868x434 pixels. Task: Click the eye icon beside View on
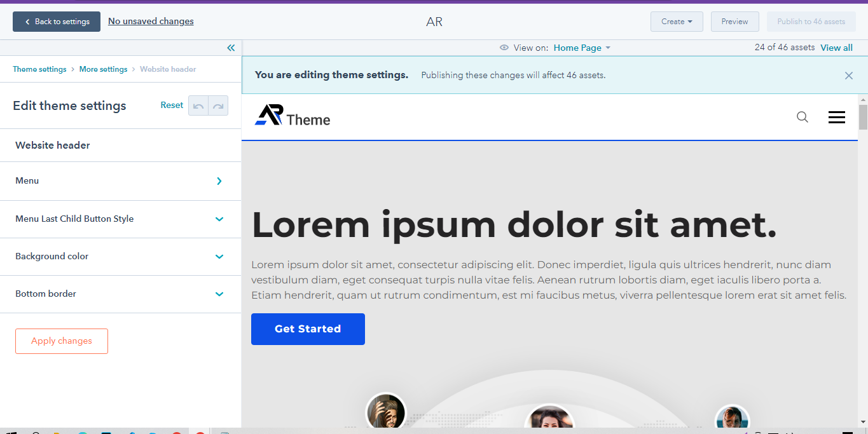coord(504,48)
